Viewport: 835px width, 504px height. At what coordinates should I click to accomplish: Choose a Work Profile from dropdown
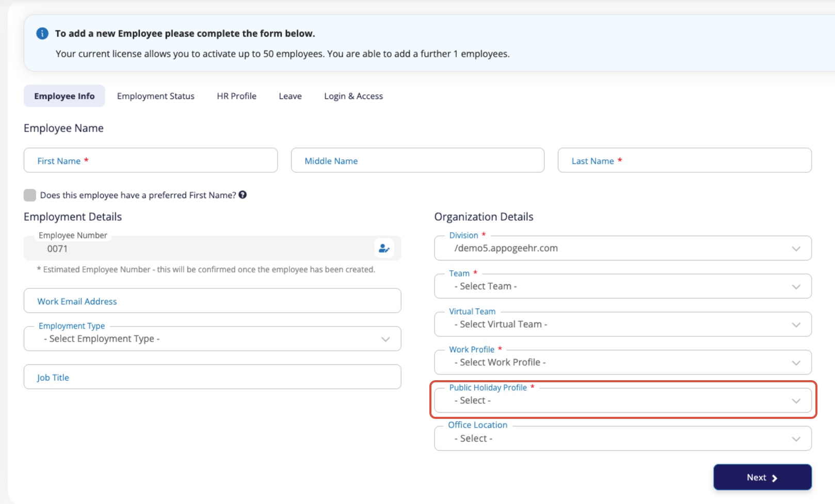[x=622, y=363]
